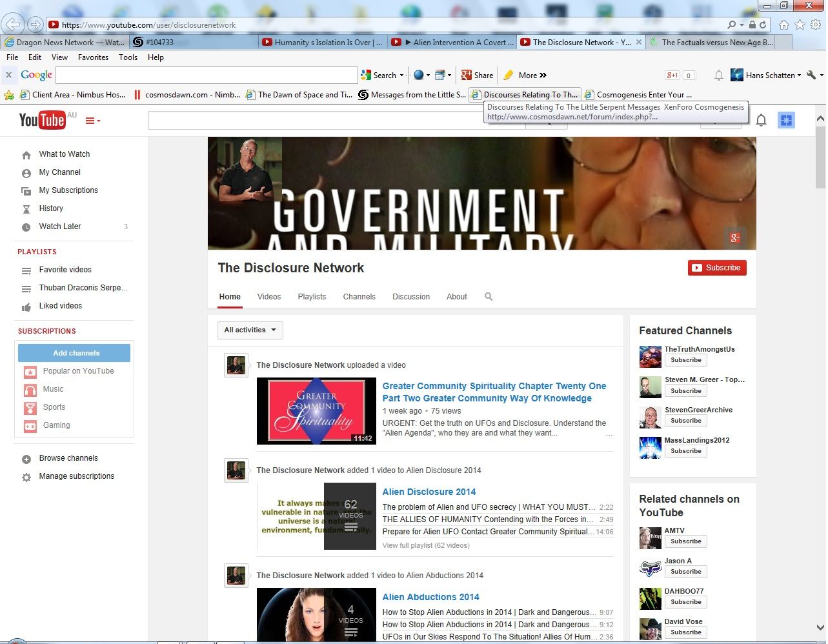Open Thuban Draconis Serpe... playlist
This screenshot has height=644, width=828.
[83, 288]
